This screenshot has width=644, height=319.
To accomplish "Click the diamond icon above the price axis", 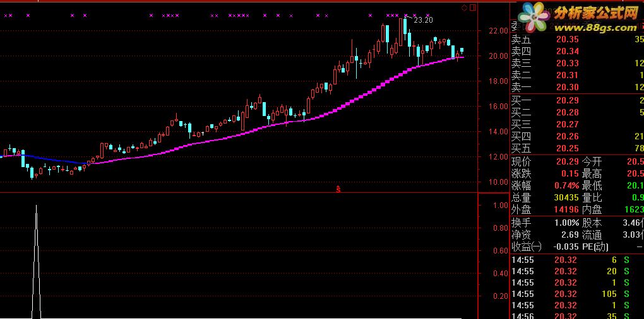I will 464,8.
